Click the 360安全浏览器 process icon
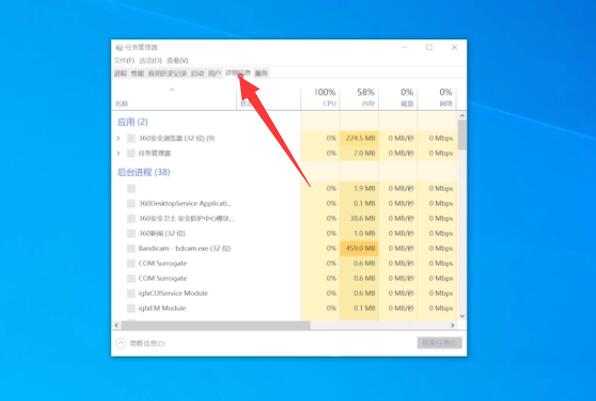596x401 pixels. [131, 138]
